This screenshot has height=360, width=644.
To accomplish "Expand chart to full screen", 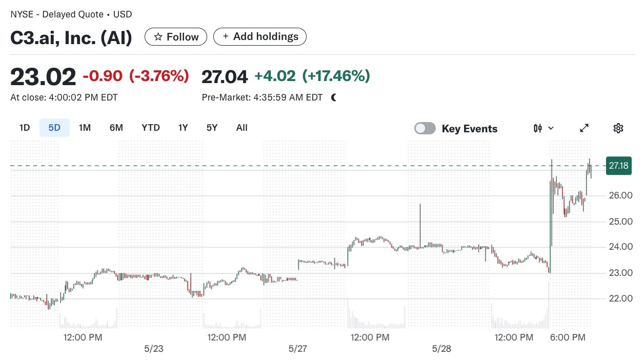I will click(584, 128).
